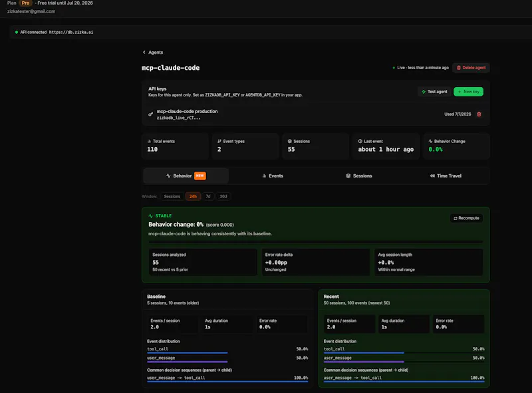Click the 'about 1 hour ago' value
Screen dimensions: 532x393
coord(386,150)
